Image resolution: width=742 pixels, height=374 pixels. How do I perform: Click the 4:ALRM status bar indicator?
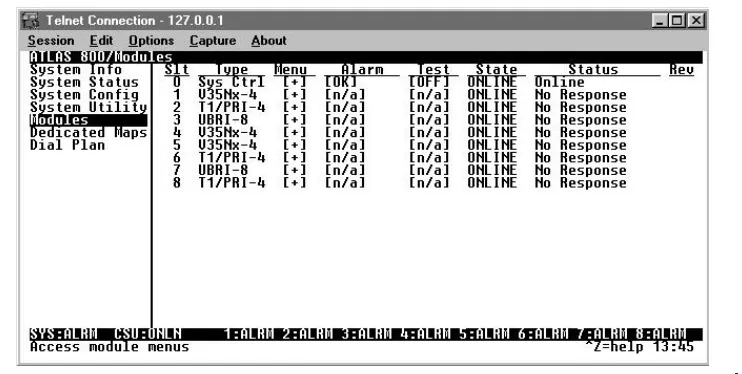tap(425, 334)
